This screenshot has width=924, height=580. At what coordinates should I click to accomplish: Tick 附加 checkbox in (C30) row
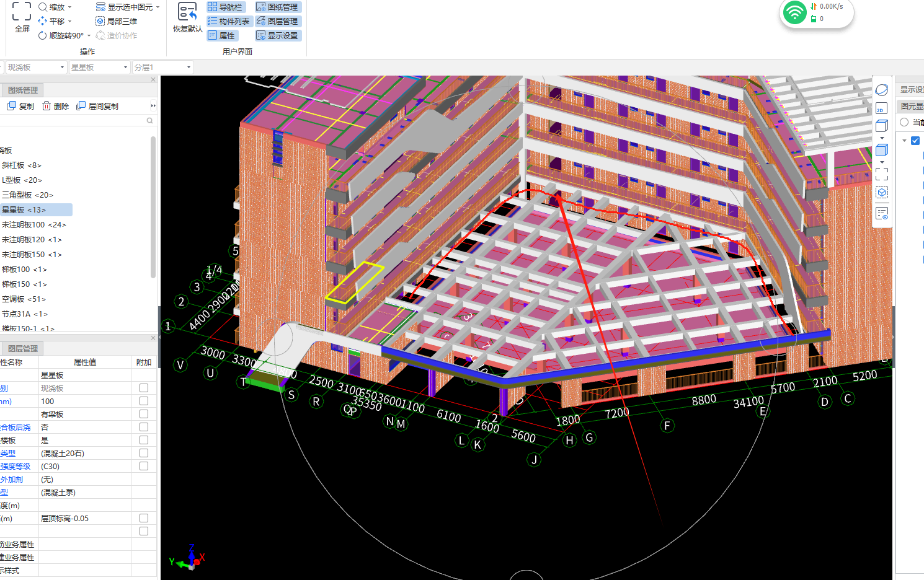[x=144, y=466]
